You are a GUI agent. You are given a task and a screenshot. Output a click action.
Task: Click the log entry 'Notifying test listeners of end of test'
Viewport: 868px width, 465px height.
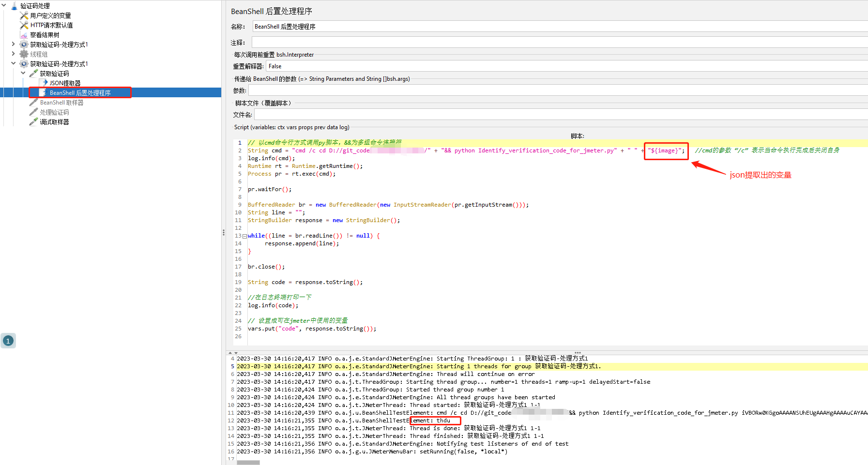coord(403,444)
